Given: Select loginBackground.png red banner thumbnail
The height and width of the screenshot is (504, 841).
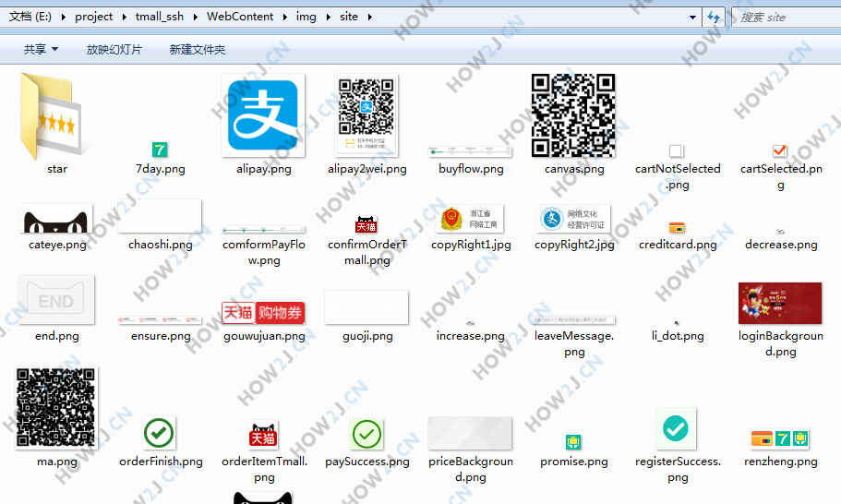Looking at the screenshot, I should [x=780, y=304].
